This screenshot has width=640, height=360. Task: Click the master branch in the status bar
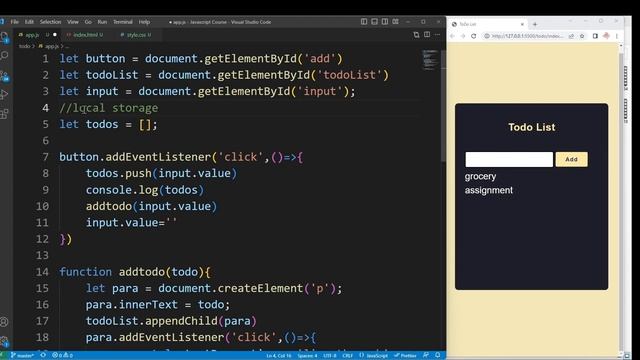click(23, 356)
